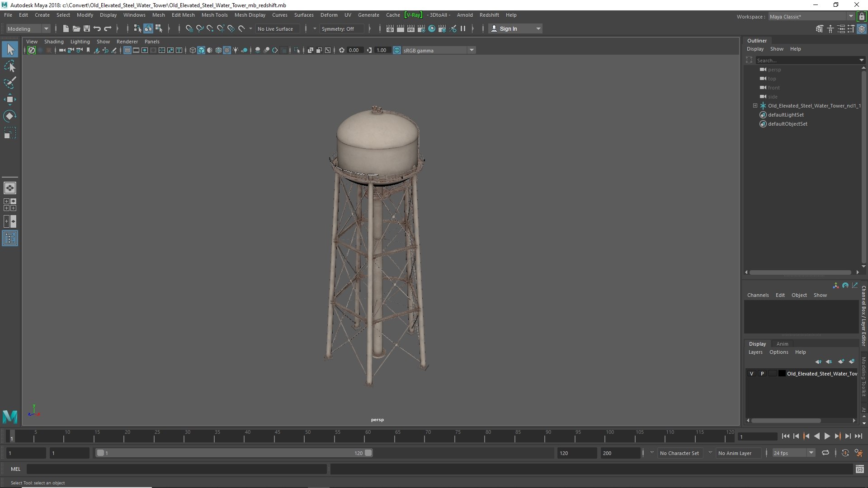Toggle wireframe on shaded in viewport
The image size is (868, 488).
[x=218, y=50]
